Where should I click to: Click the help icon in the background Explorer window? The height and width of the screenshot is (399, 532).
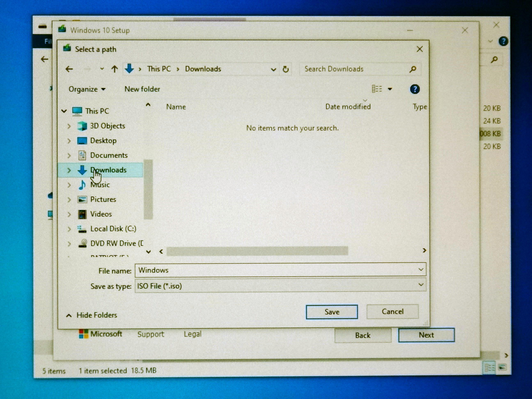point(503,41)
